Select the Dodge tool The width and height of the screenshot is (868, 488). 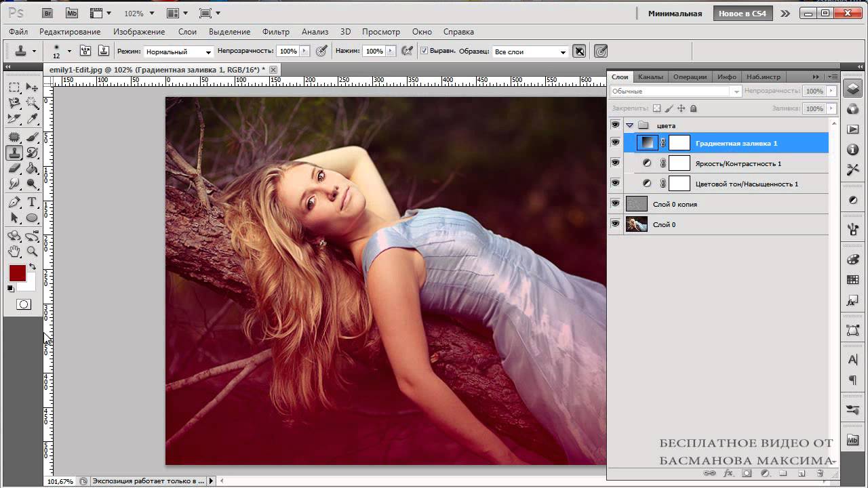coord(32,184)
